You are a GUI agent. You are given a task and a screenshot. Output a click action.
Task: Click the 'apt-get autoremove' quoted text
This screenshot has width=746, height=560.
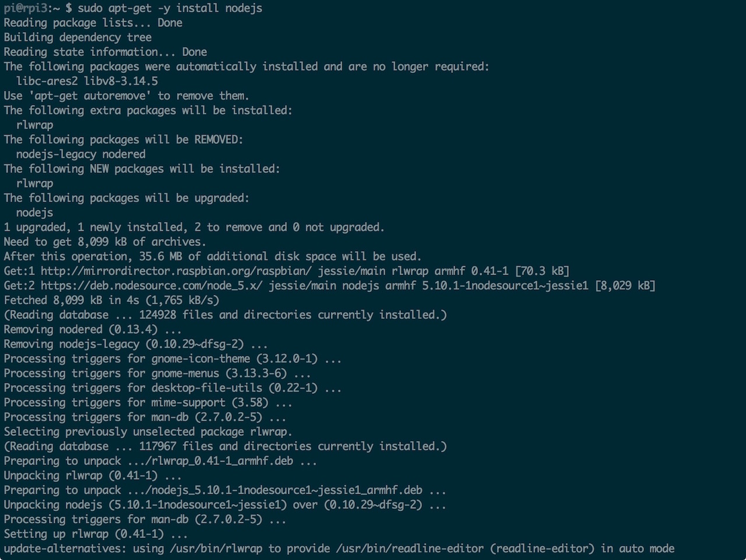tap(90, 96)
